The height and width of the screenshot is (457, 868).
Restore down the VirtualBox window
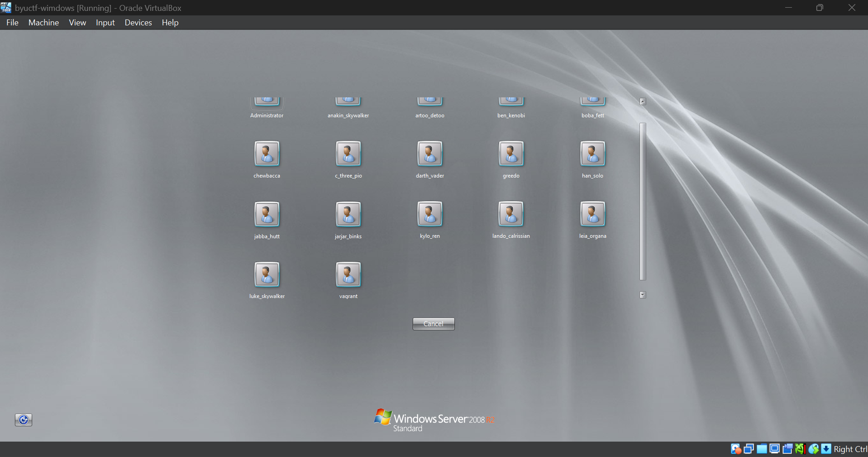click(x=820, y=8)
